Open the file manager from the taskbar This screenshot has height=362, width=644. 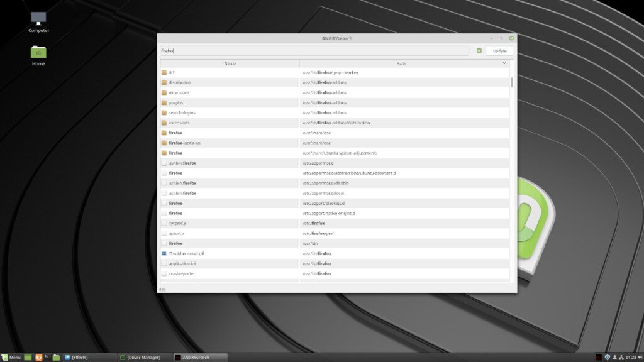[x=55, y=357]
